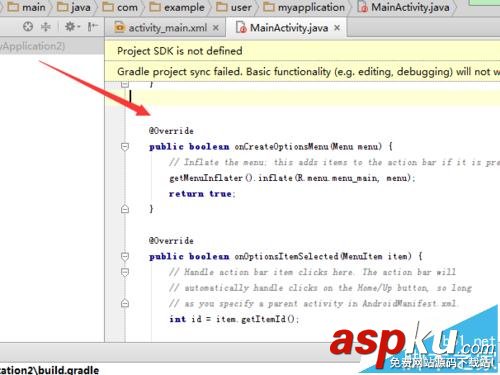Close the activity_main.xml tab

point(216,28)
